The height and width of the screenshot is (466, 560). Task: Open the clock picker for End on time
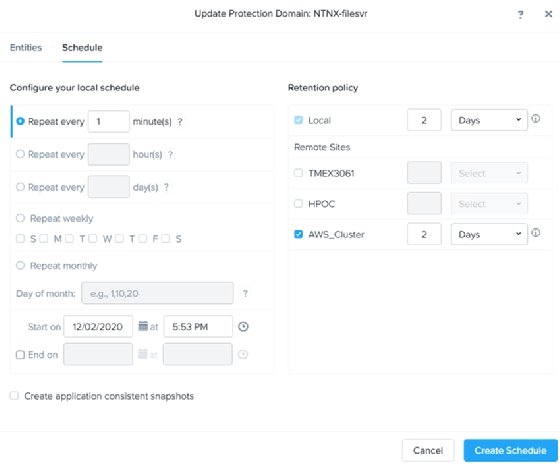tap(243, 355)
